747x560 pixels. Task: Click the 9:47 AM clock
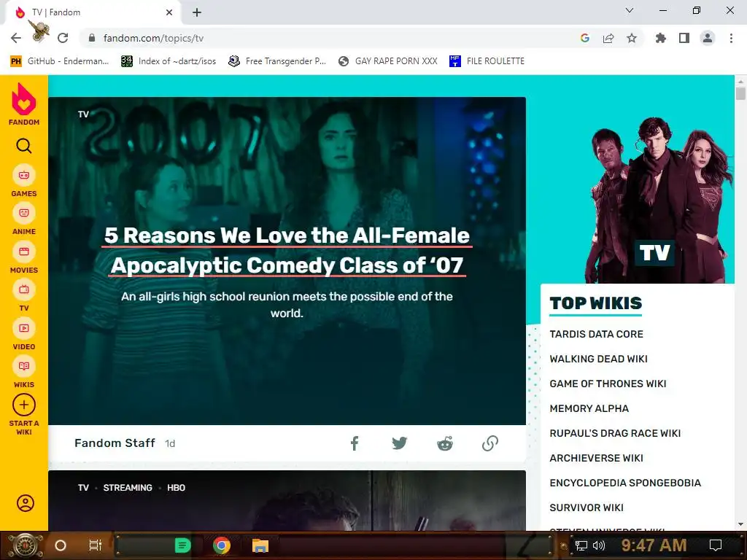tap(654, 545)
